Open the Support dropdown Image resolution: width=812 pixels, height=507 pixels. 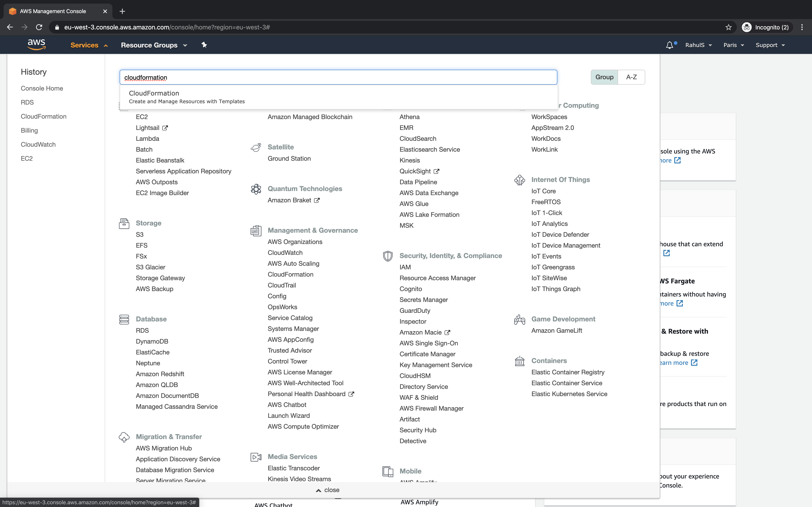tap(770, 45)
